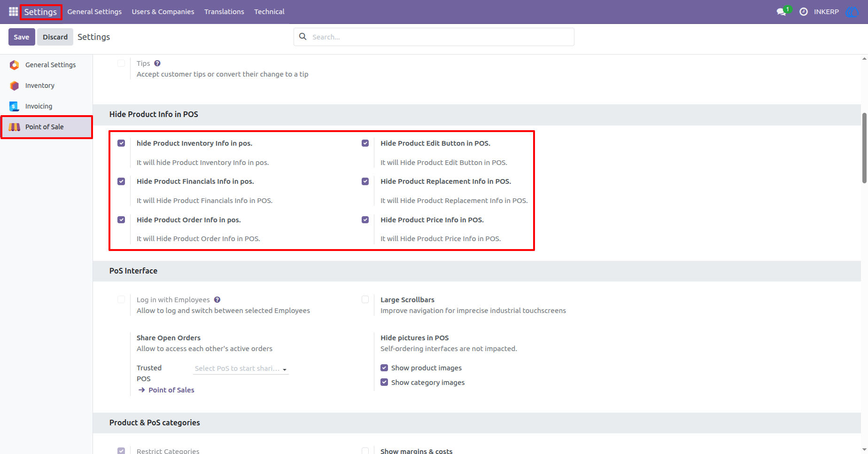Click the PoS Interface section heading

point(133,271)
